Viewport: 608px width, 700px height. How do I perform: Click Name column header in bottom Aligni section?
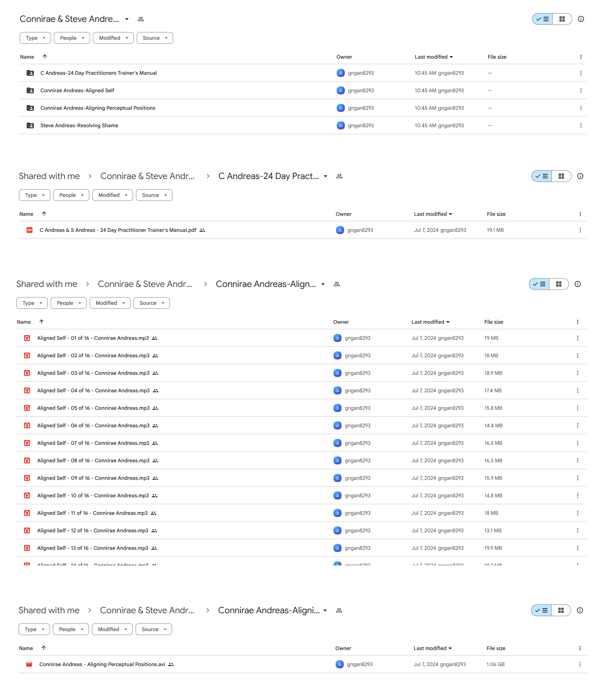coord(26,648)
